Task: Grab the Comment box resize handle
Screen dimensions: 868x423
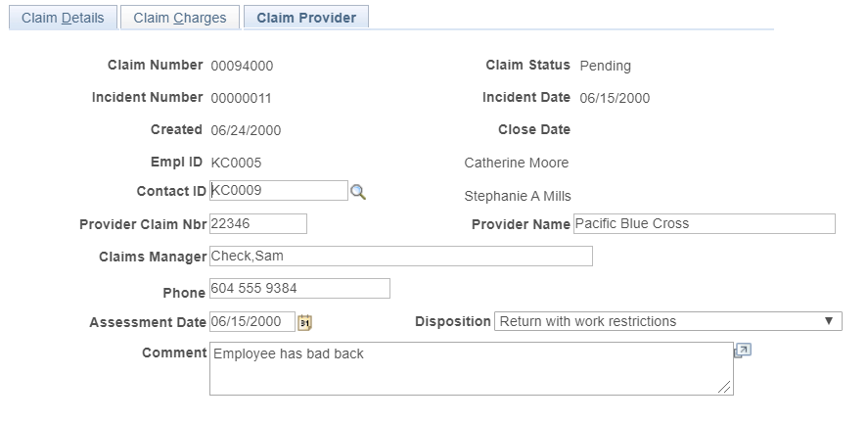Action: click(x=725, y=388)
